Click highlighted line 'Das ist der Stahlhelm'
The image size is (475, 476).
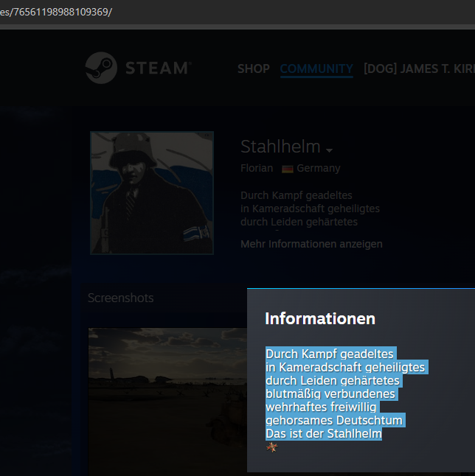[x=323, y=434]
